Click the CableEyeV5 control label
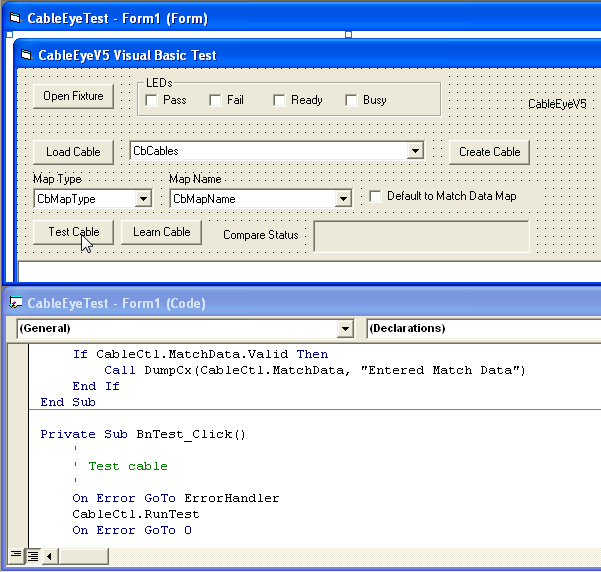601x572 pixels. [557, 104]
